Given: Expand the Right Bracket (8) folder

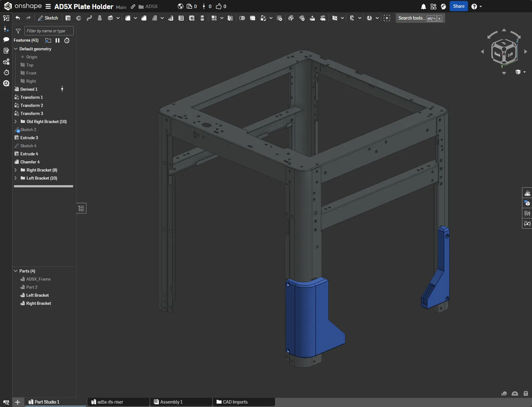Looking at the screenshot, I should pyautogui.click(x=16, y=170).
